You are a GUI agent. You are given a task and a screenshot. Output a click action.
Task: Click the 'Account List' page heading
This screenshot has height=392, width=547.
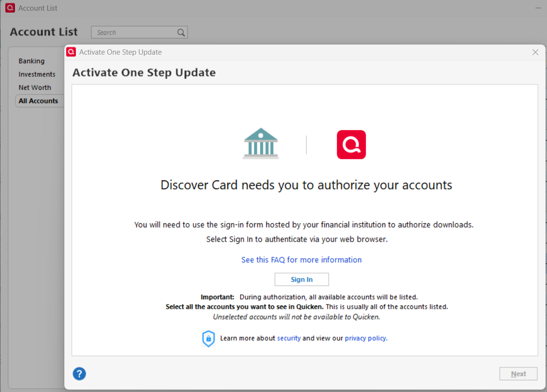coord(43,32)
